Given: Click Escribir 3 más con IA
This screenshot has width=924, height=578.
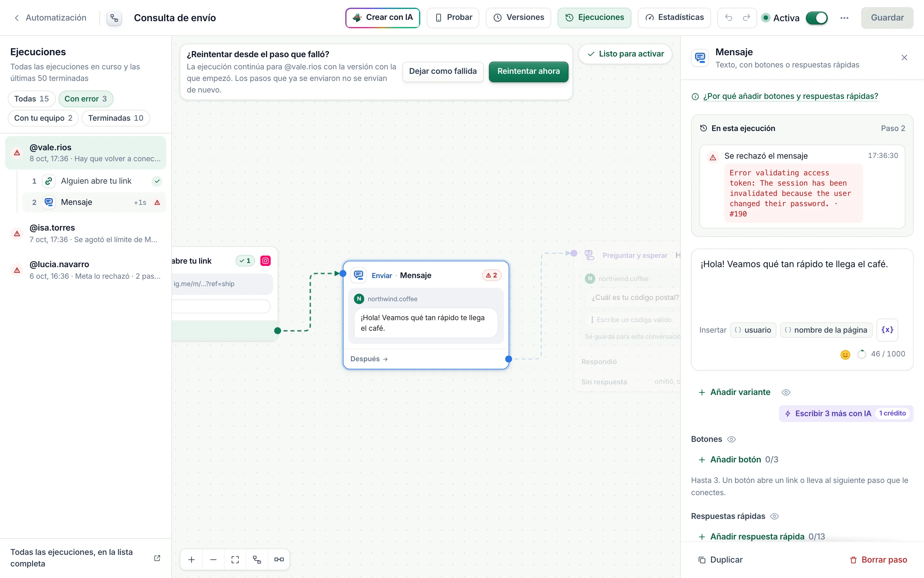Looking at the screenshot, I should point(846,414).
